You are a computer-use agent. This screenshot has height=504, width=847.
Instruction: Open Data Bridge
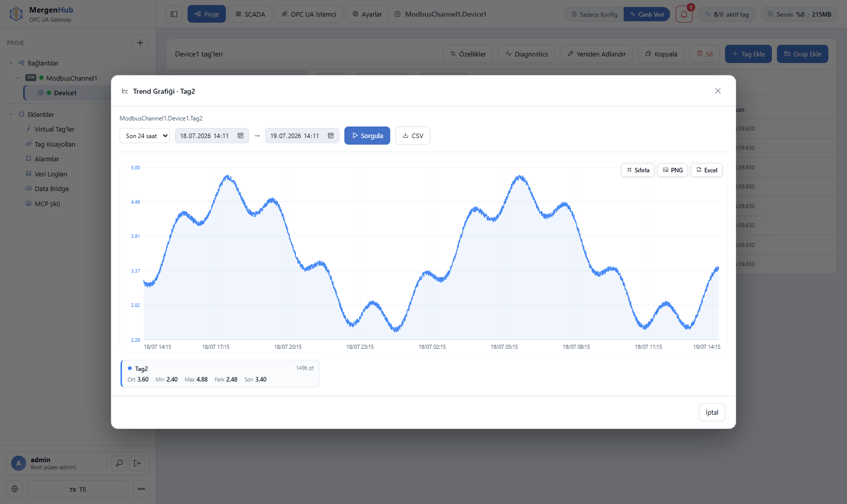click(52, 188)
